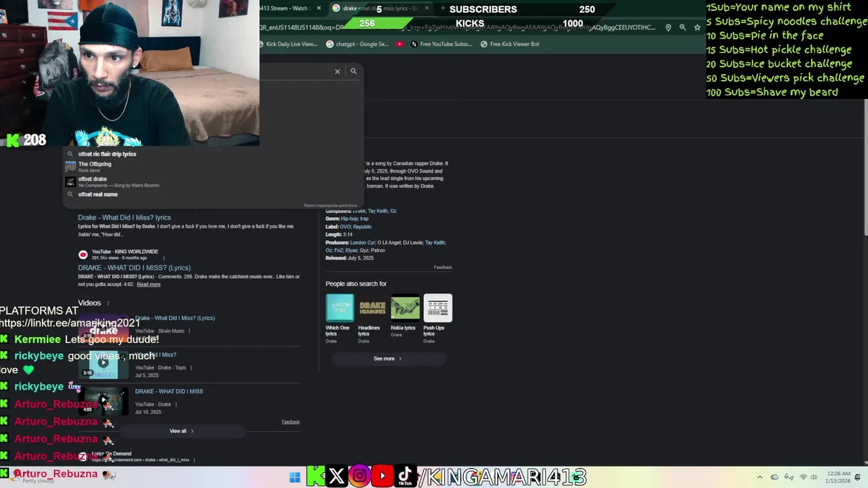Viewport: 868px width, 488px height.
Task: Pick the 'offset real name' suggestion
Action: click(98, 195)
